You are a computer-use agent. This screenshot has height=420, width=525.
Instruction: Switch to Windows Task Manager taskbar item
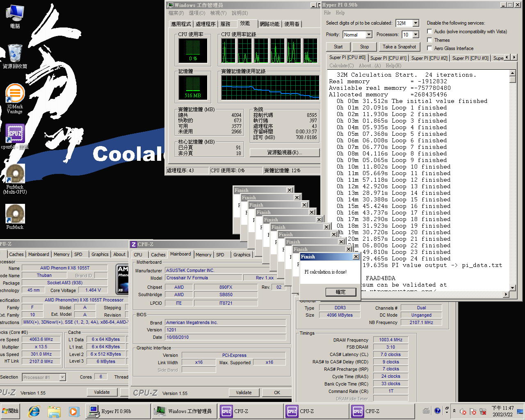183,411
